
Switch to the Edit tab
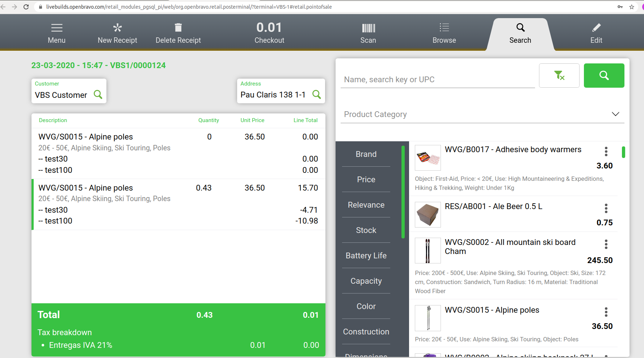(596, 33)
